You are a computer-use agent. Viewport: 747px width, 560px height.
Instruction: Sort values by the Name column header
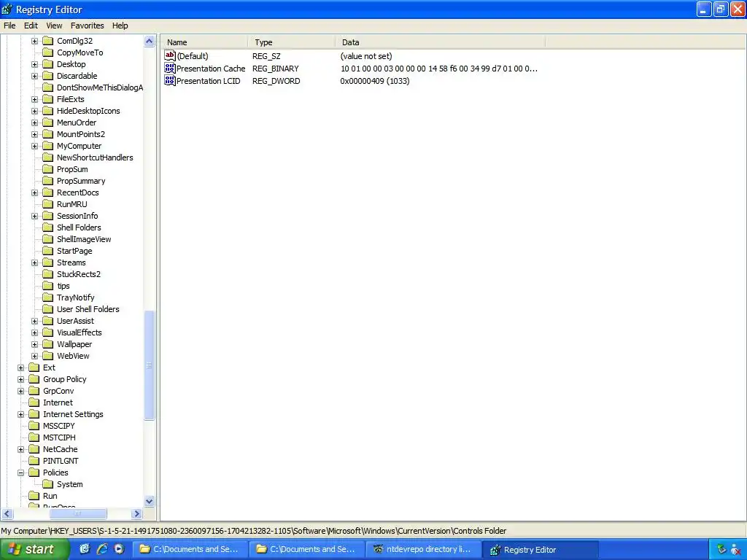pos(204,42)
